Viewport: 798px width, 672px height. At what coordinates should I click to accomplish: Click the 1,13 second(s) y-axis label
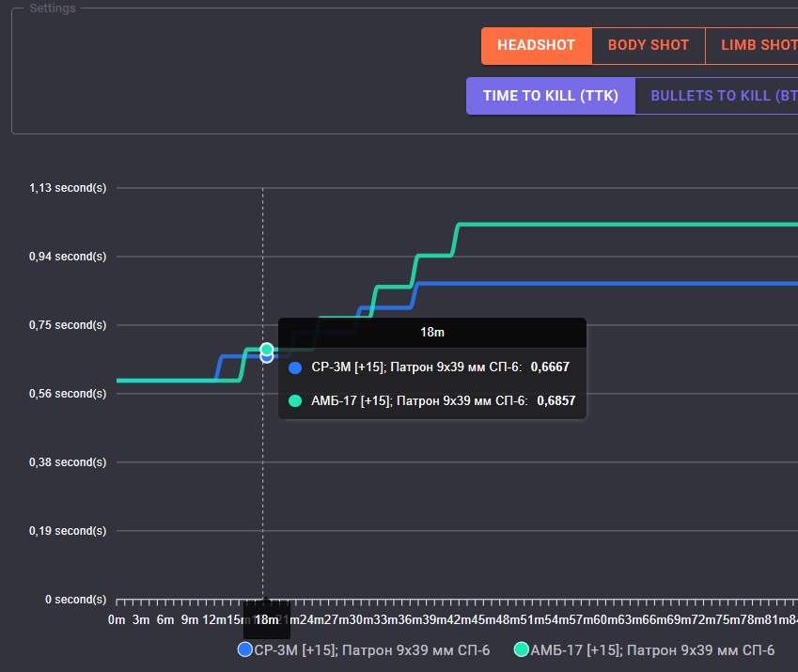(68, 188)
